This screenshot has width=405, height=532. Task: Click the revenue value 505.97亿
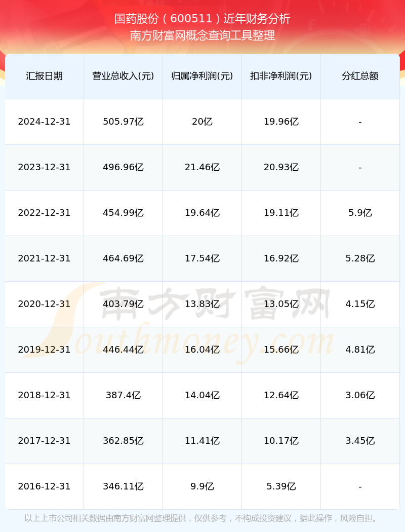124,122
